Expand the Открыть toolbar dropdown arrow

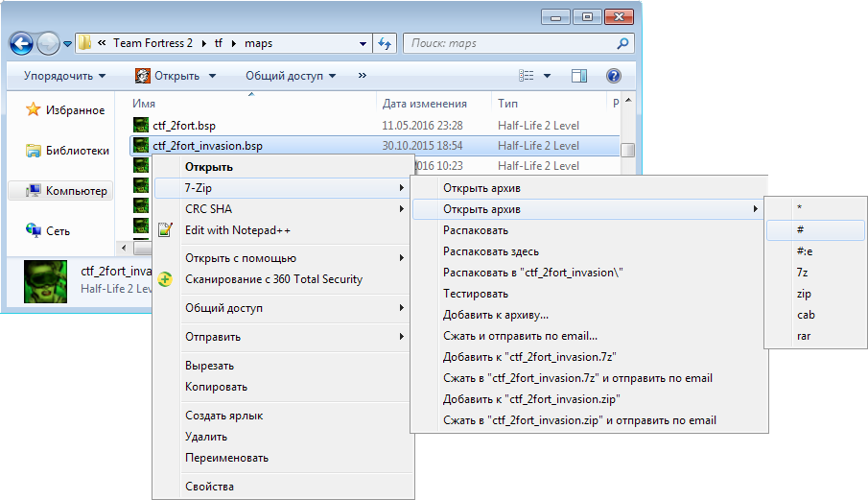coord(213,76)
